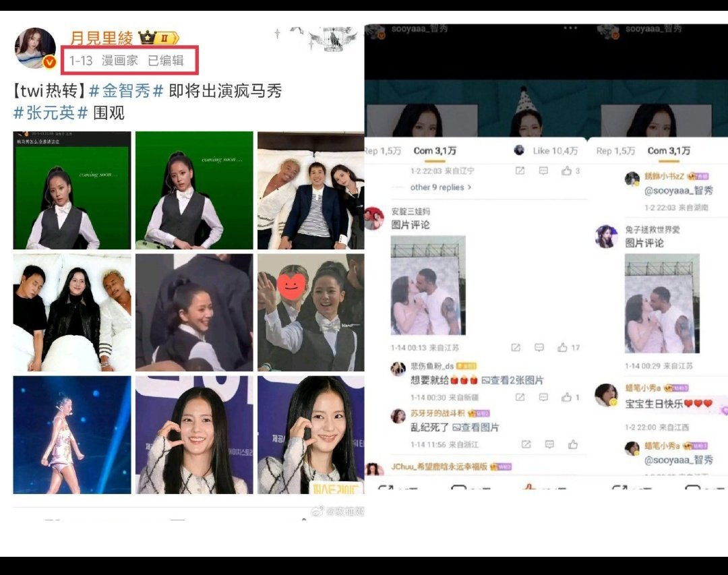Screen dimensions: 728x575
Task: Switch to Rep 1,5万 tab in right panel
Action: (x=615, y=151)
